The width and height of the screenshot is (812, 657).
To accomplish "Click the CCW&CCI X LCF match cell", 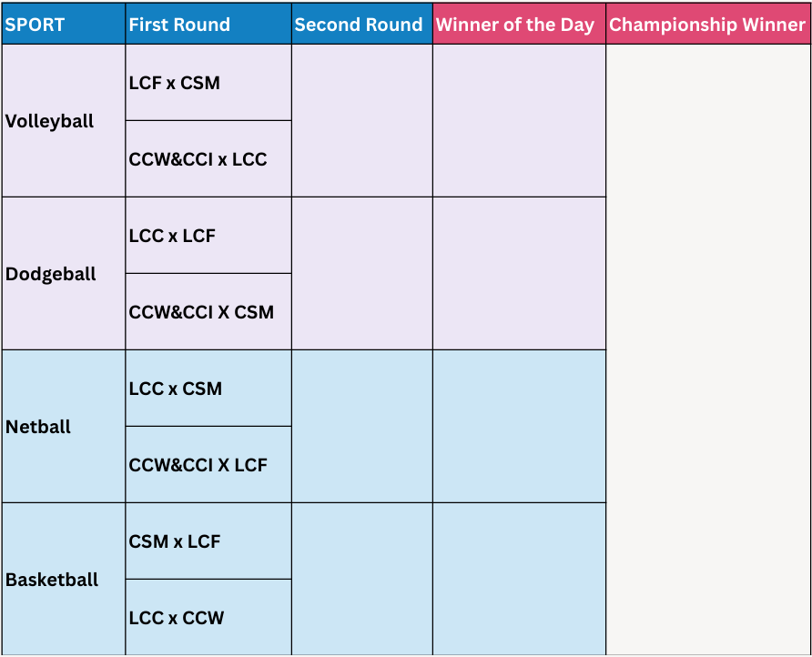I will tap(208, 465).
